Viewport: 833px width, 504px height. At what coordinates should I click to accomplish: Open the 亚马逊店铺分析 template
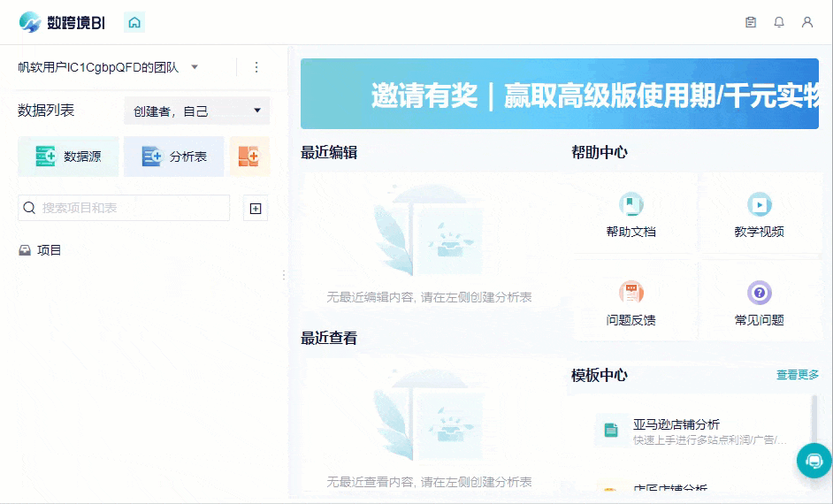click(x=691, y=431)
